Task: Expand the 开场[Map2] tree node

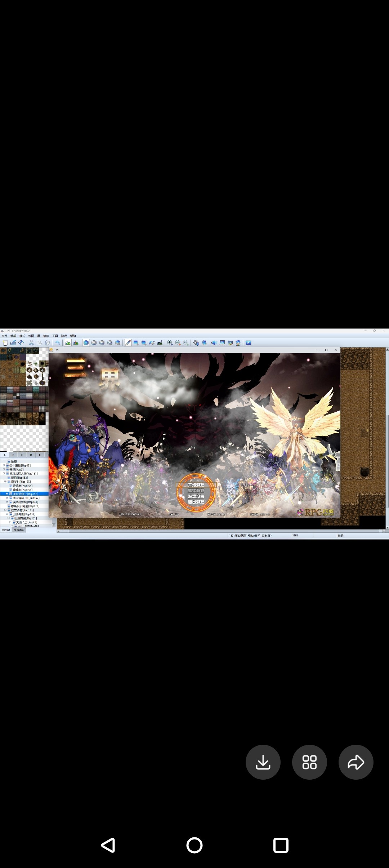Action: (x=4, y=469)
